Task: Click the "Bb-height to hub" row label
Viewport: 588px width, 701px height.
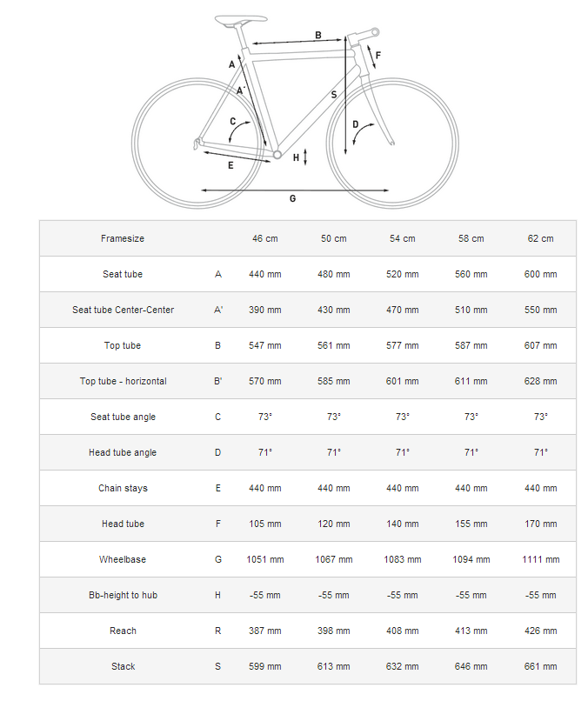Action: (x=123, y=595)
